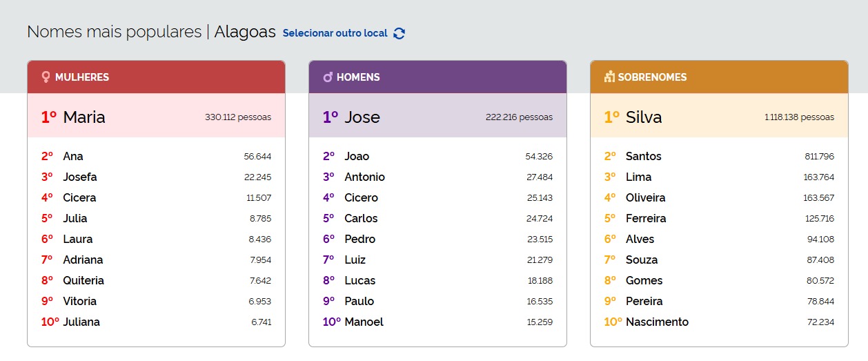
Task: Click the male symbol icon in Homens header
Action: (328, 77)
